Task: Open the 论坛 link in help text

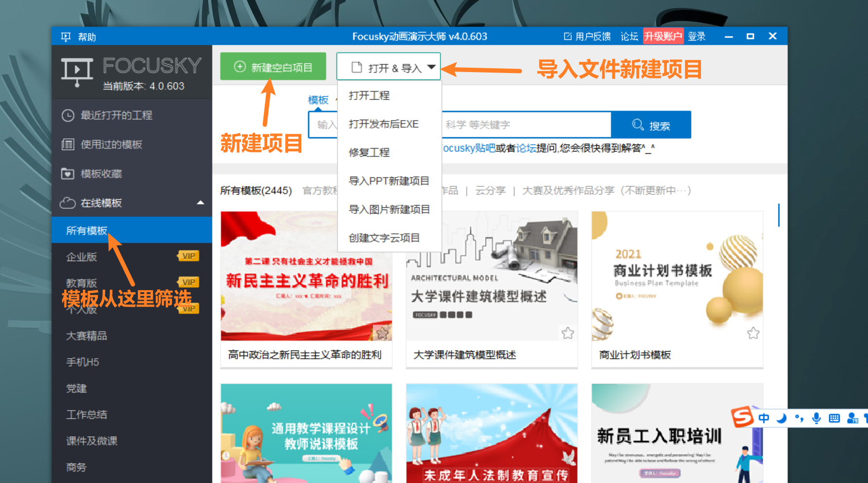Action: tap(526, 148)
